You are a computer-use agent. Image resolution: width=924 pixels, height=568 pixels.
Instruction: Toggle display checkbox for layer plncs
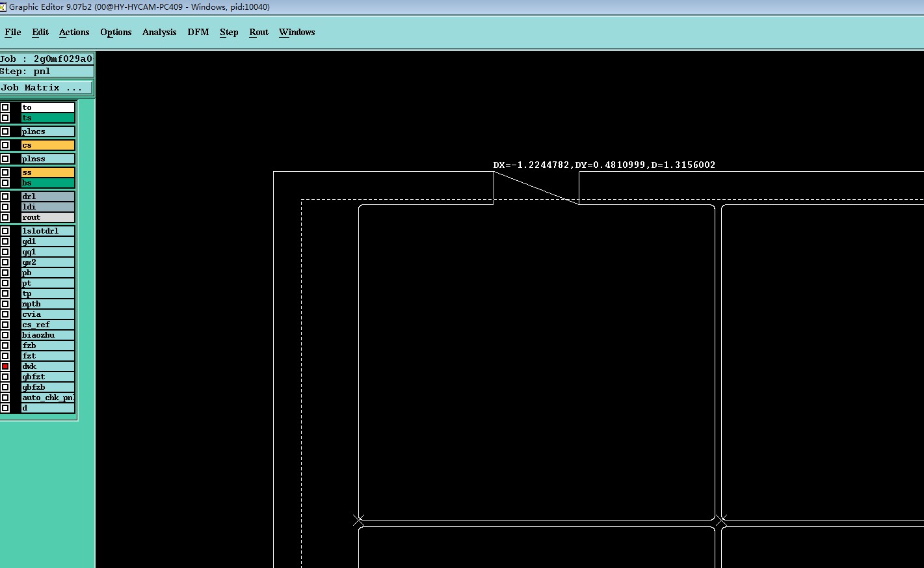point(5,131)
